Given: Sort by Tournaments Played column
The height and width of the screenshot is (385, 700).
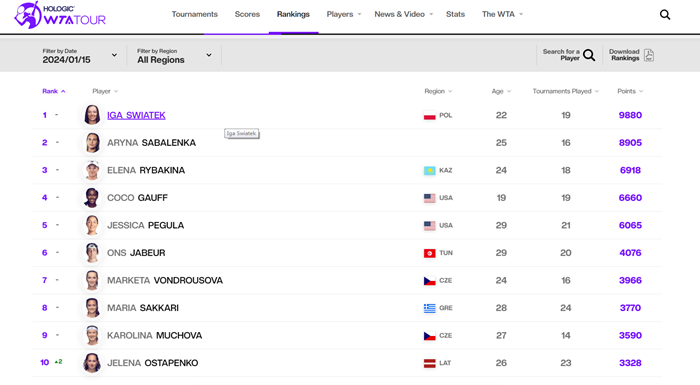Looking at the screenshot, I should coord(565,91).
